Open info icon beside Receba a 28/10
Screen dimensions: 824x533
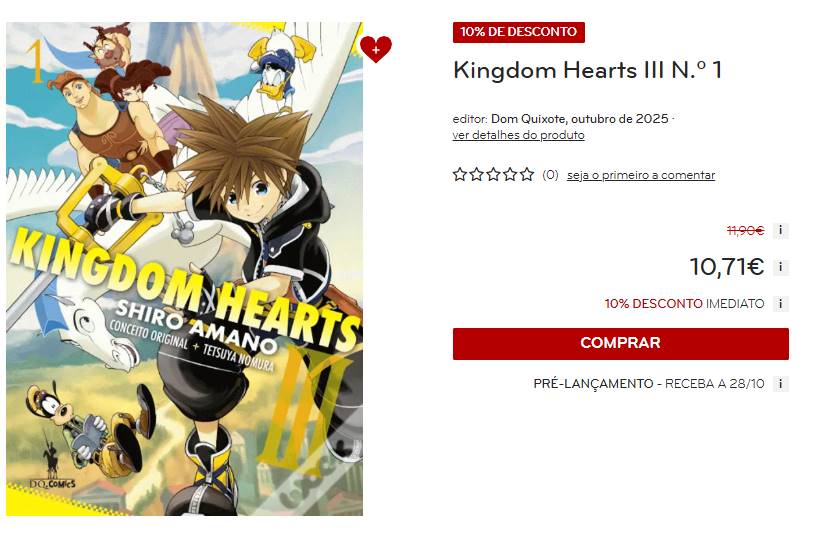point(780,384)
